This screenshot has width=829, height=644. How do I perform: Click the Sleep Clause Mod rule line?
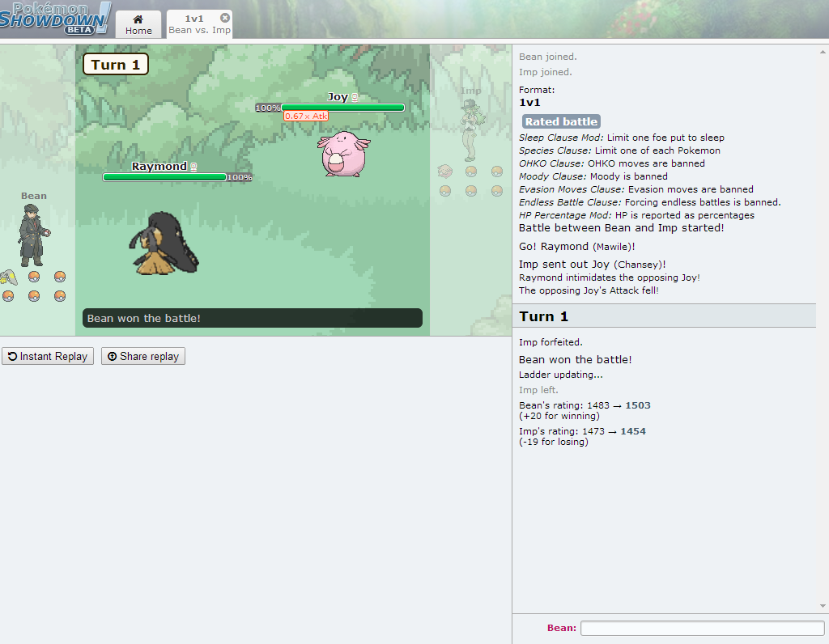click(x=621, y=138)
